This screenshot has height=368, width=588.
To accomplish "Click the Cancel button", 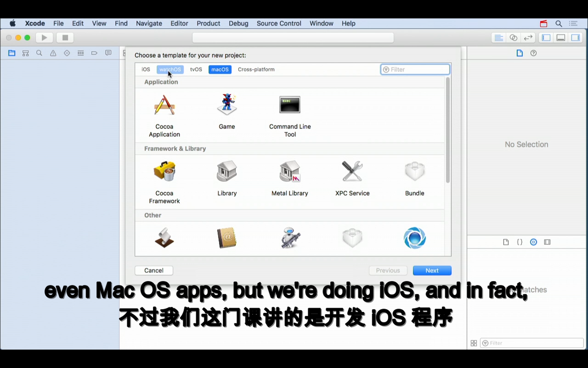I will pyautogui.click(x=154, y=270).
